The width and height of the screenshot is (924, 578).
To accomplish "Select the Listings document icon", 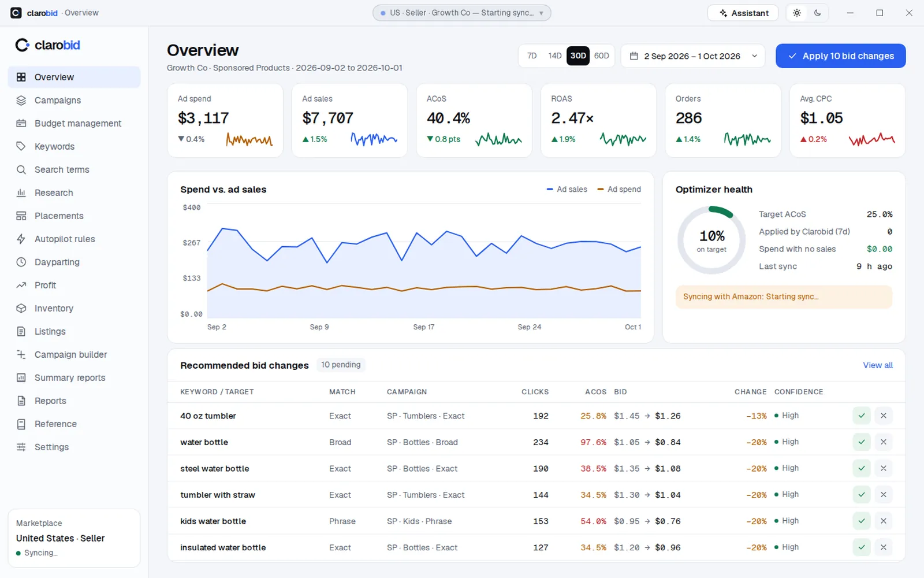I will coord(21,331).
